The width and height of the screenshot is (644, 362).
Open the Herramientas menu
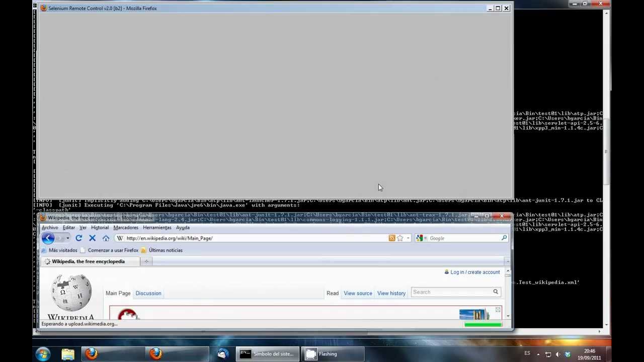coord(157,228)
